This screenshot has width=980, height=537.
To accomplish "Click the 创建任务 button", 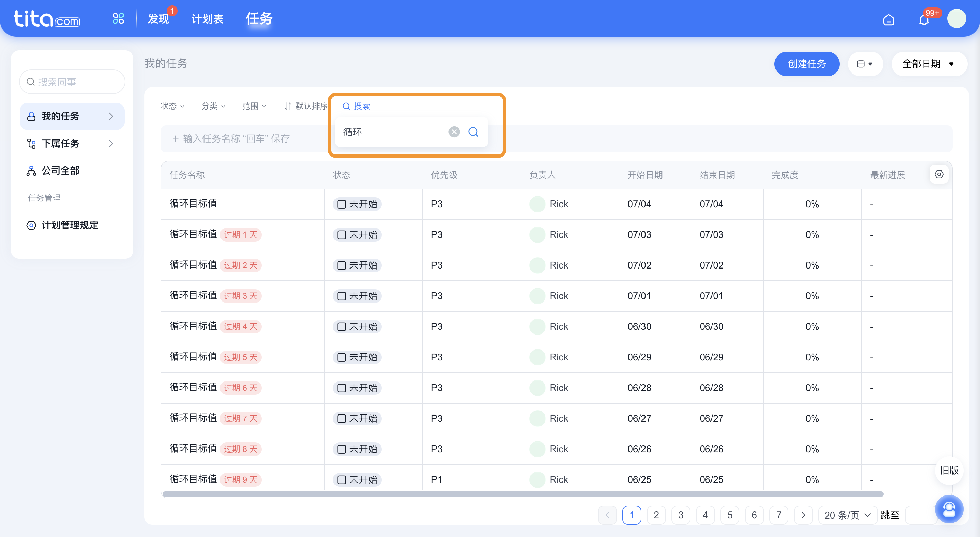I will tap(806, 64).
